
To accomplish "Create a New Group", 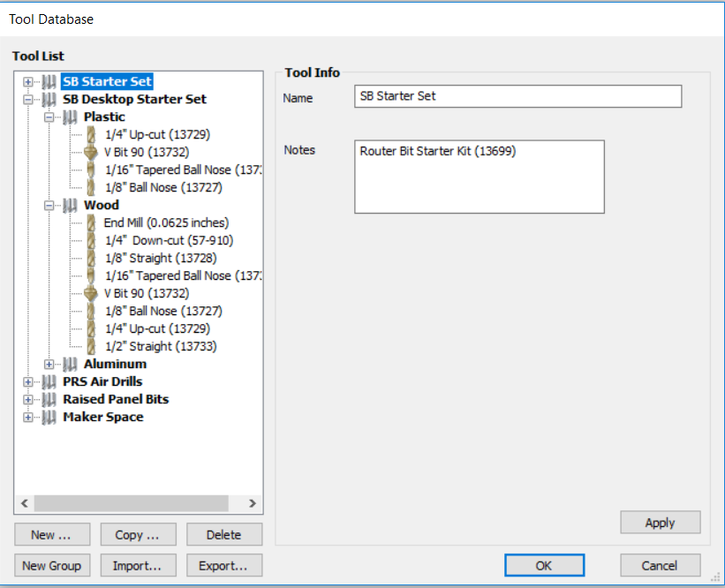I will click(x=52, y=565).
